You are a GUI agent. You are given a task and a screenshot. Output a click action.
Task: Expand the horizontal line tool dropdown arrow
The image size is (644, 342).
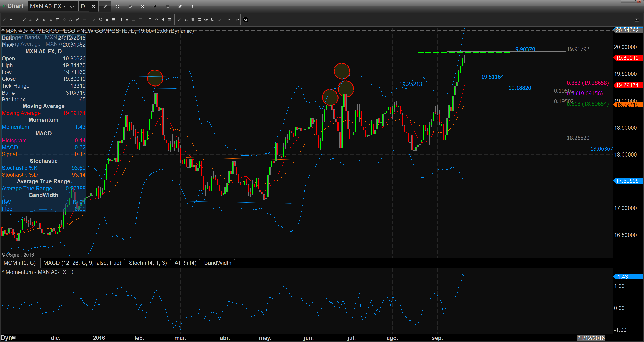pyautogui.click(x=14, y=21)
